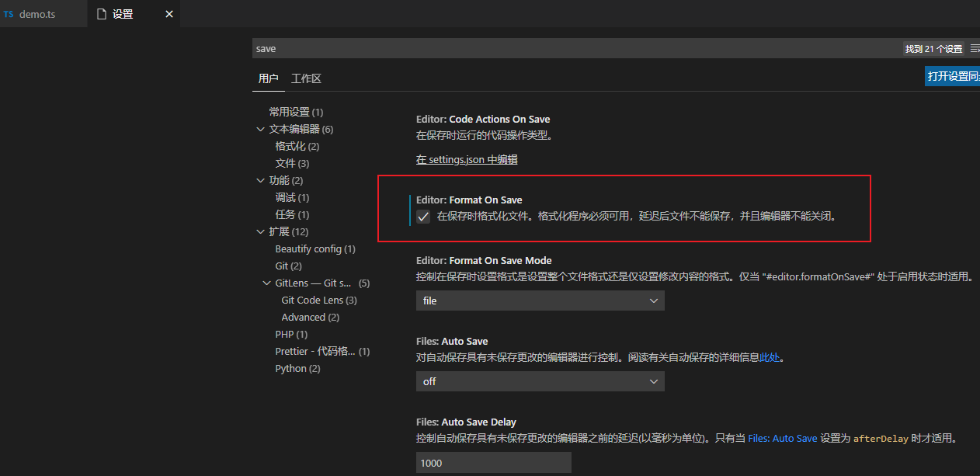The image size is (980, 476).
Task: Click the Editor: Format On Save Mode title
Action: click(x=484, y=260)
